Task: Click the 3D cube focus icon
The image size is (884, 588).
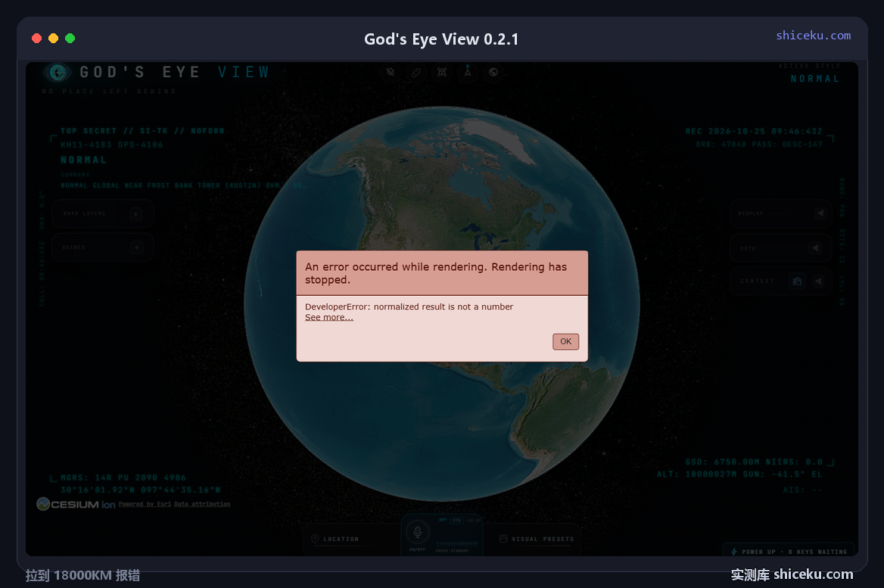Action: pos(442,72)
